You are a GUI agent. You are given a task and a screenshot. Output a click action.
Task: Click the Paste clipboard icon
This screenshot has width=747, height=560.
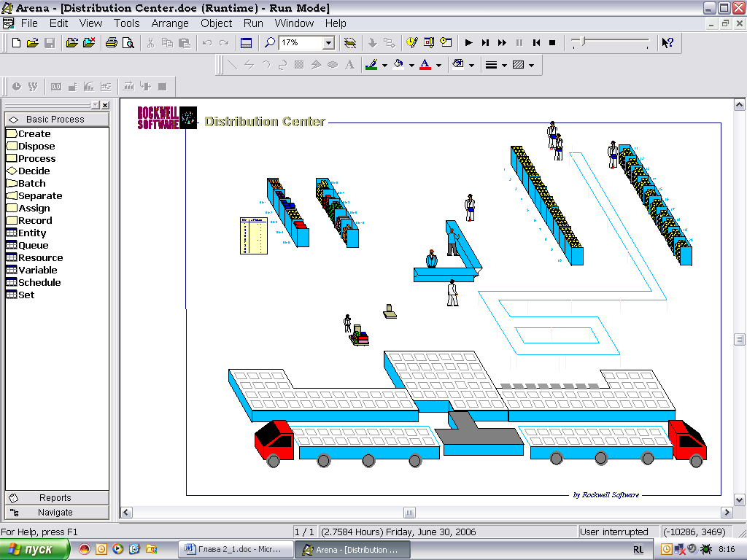tap(185, 43)
